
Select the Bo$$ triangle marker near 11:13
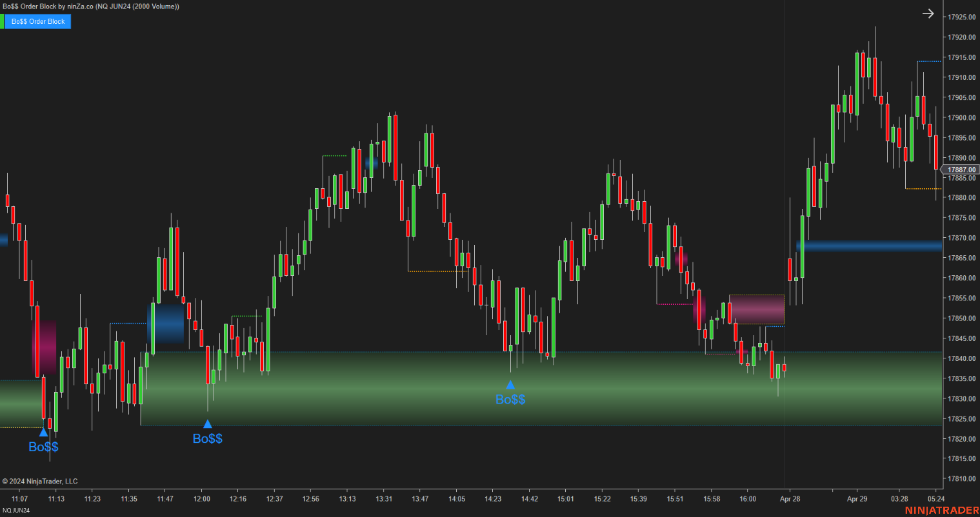(x=43, y=432)
